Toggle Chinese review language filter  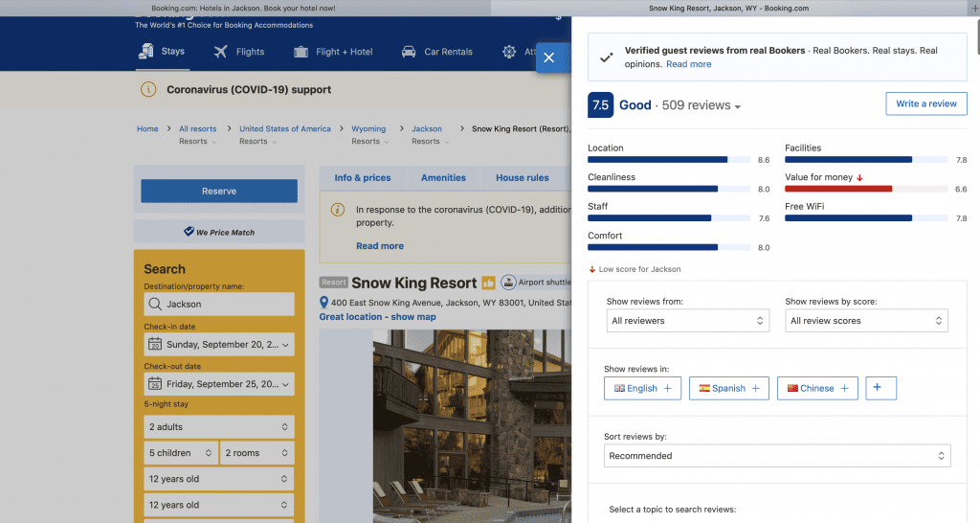[817, 389]
